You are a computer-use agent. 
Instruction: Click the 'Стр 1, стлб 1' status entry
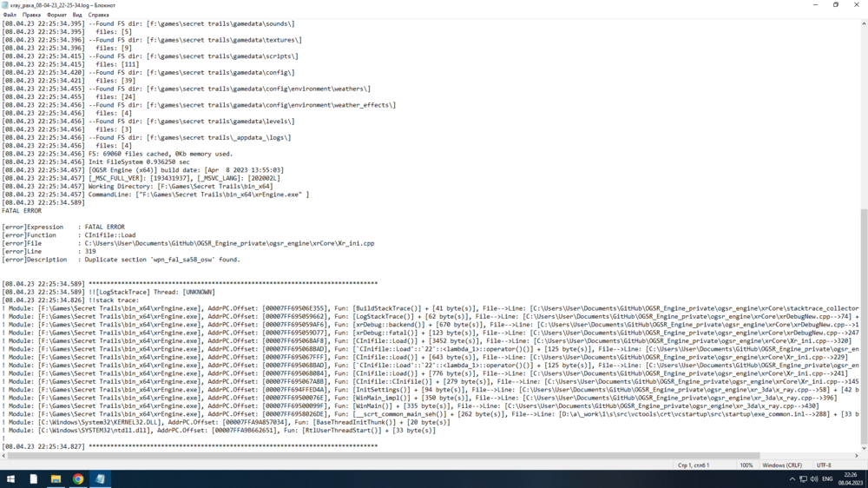click(693, 465)
